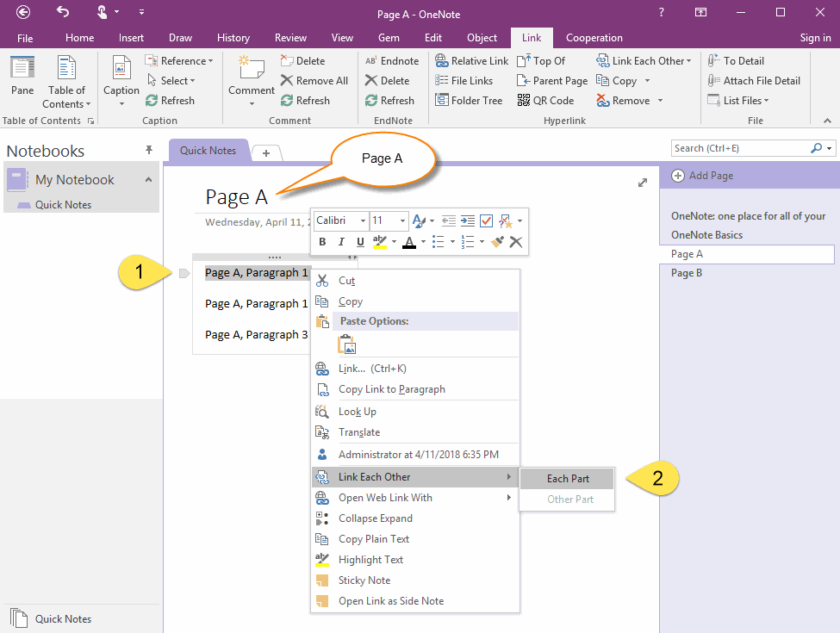Add a new section with plus tab
840x633 pixels.
[x=265, y=153]
